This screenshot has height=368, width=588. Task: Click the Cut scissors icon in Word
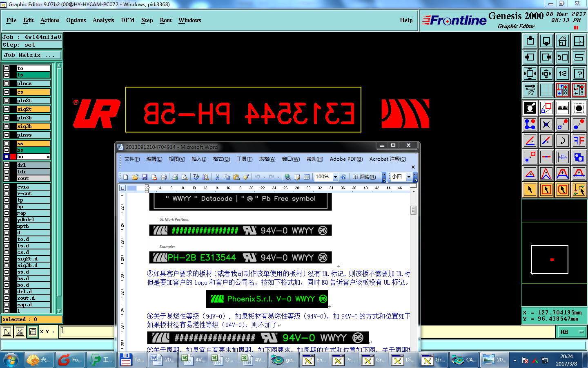tap(217, 177)
